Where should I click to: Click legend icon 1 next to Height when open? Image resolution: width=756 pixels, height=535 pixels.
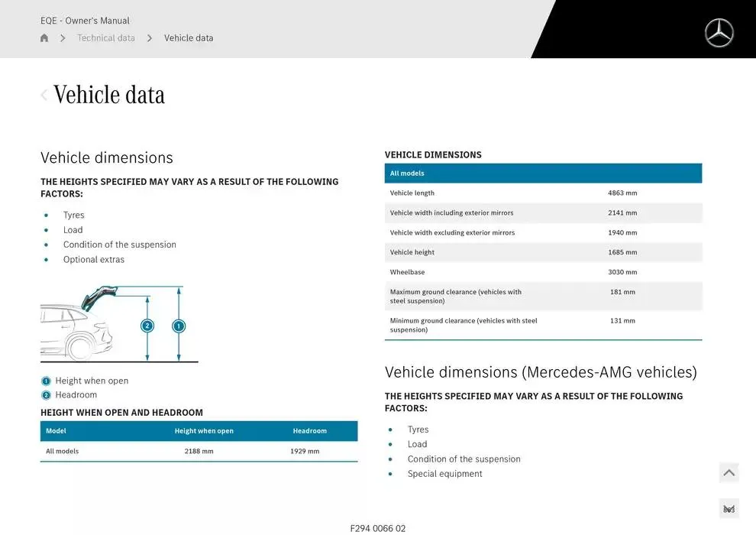pos(46,381)
